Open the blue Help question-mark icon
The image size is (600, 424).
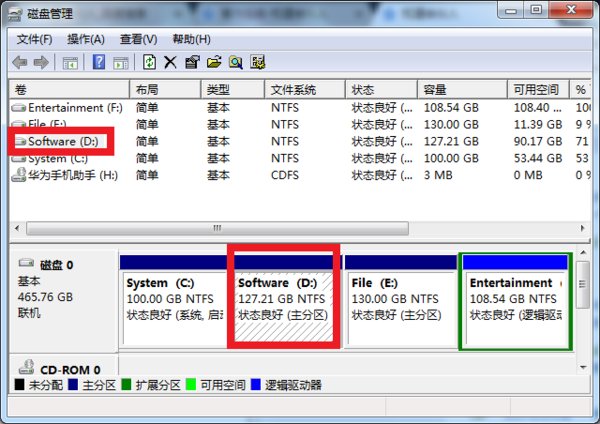click(x=99, y=62)
